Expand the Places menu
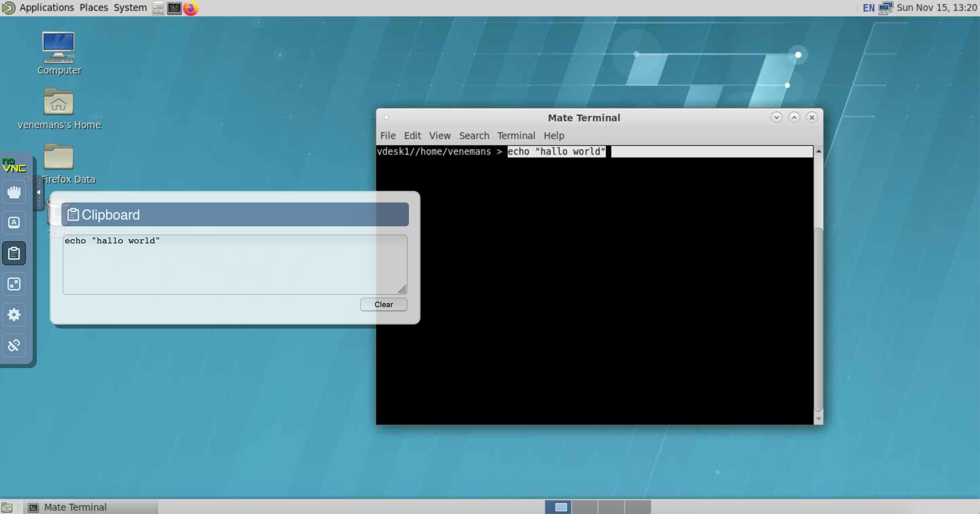The height and width of the screenshot is (514, 980). [x=94, y=7]
